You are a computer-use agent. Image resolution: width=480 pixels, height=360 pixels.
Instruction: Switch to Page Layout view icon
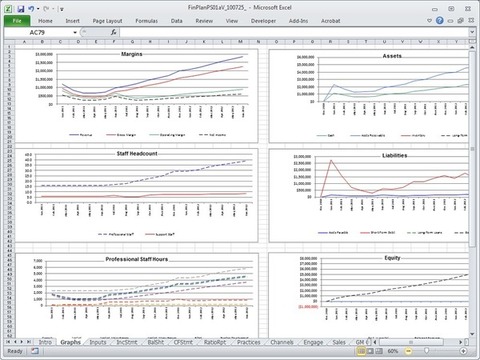click(370, 351)
